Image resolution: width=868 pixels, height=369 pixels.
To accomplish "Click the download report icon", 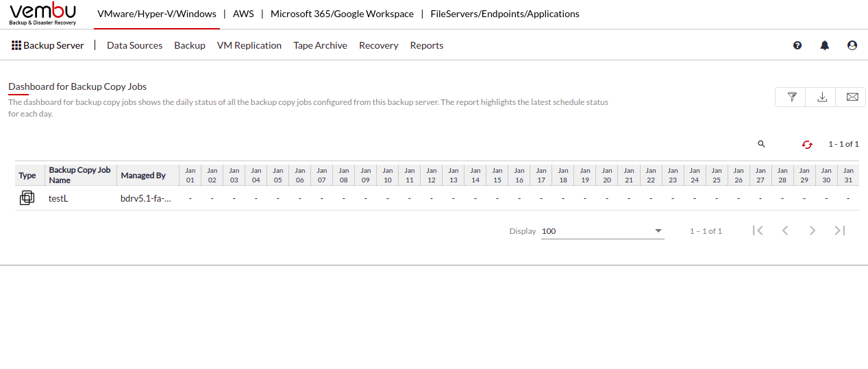I will (822, 97).
